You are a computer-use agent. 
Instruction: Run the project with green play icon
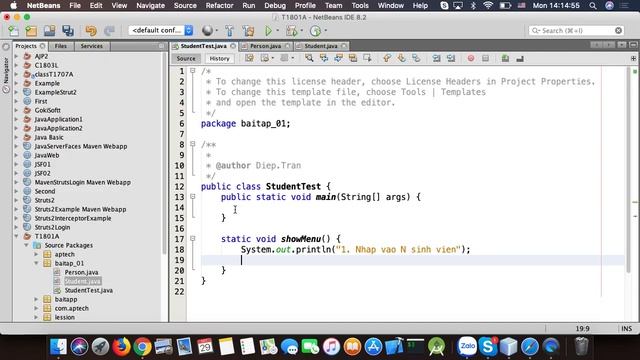pos(268,31)
